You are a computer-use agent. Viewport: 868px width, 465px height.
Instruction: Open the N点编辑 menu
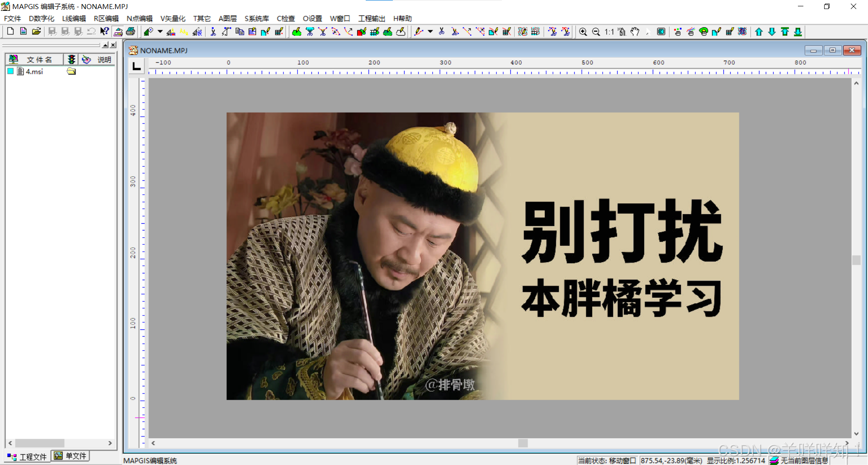click(x=140, y=19)
